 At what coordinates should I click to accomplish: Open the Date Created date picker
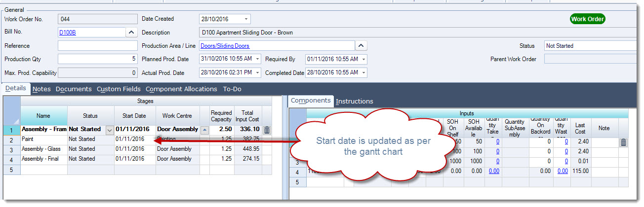pos(246,19)
